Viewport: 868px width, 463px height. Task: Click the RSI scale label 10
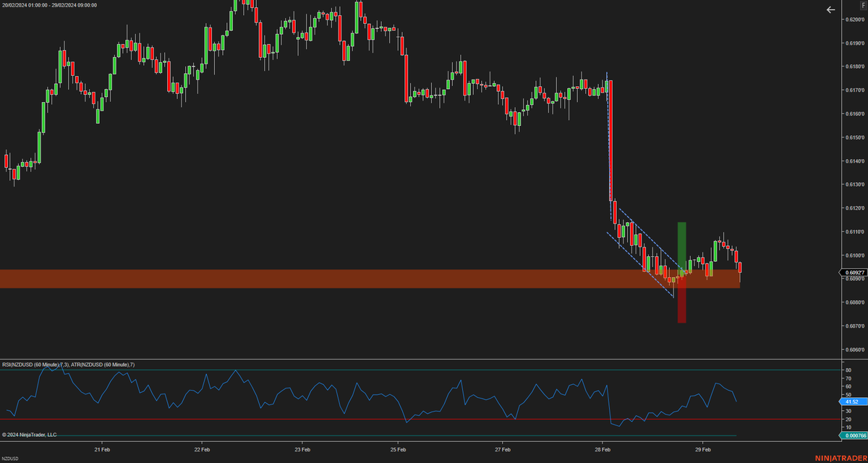(848, 427)
